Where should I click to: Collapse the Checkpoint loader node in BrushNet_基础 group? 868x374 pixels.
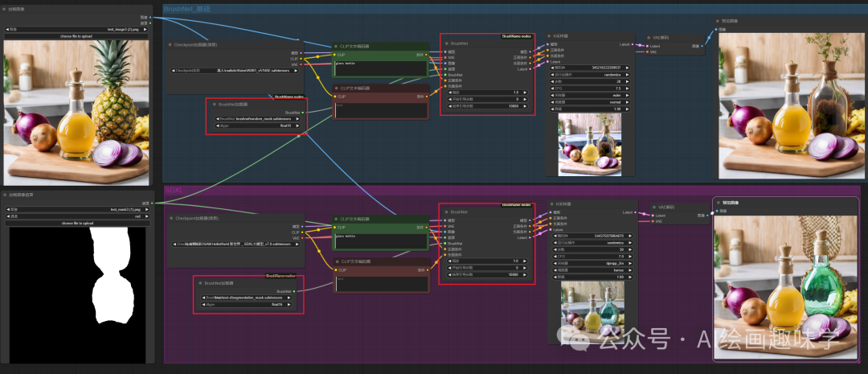pos(170,44)
